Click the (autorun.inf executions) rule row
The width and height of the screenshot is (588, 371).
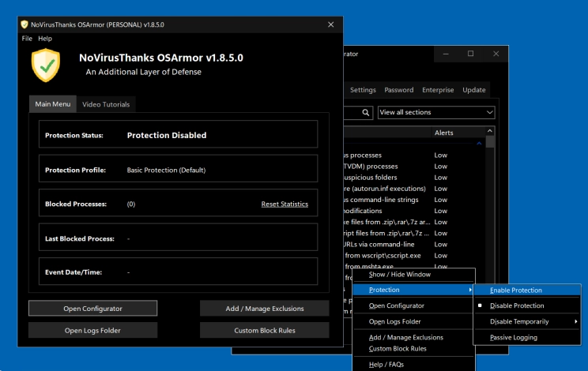coord(414,189)
